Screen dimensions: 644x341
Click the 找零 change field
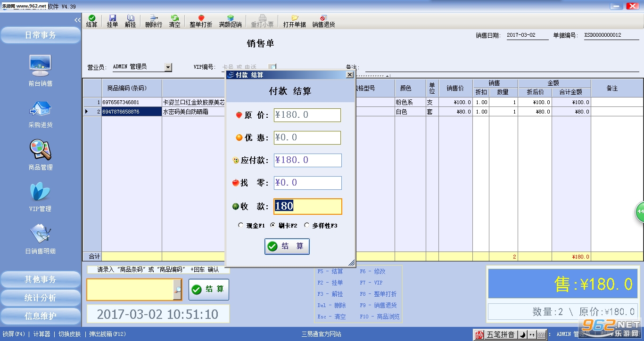[x=308, y=183]
